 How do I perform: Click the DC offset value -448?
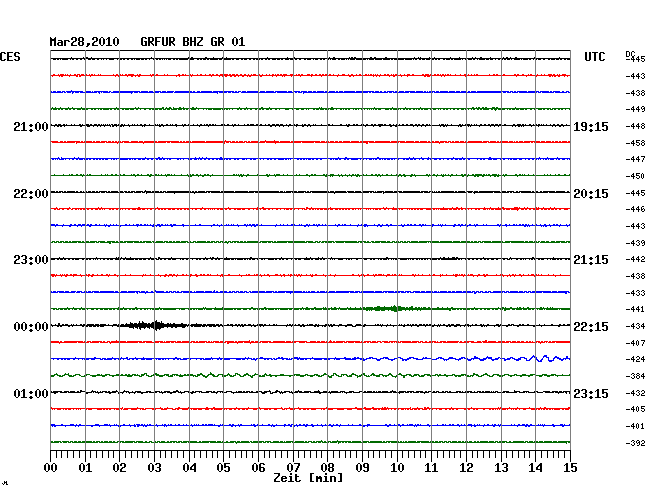[x=635, y=126]
